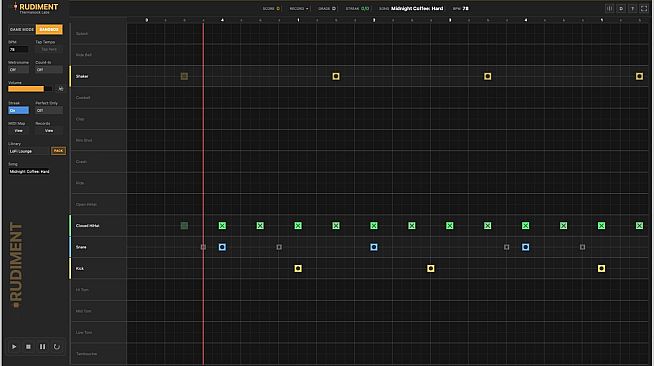Click the Grade indicator in top bar
The height and width of the screenshot is (366, 654).
[327, 8]
